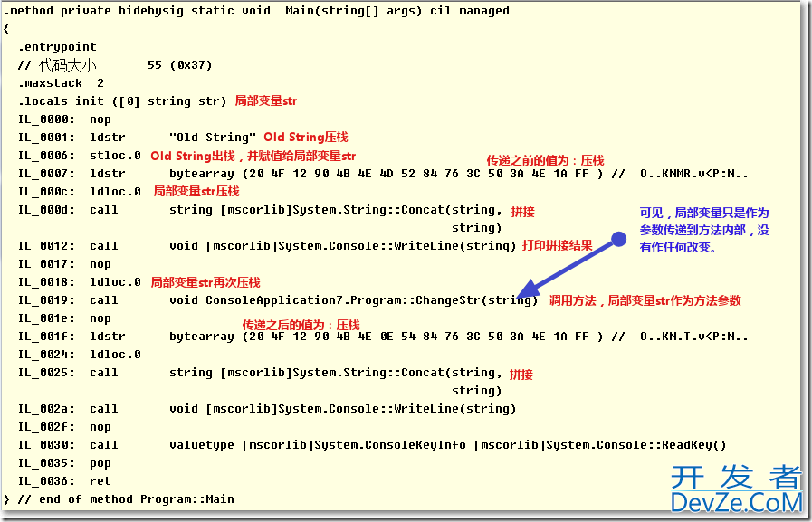This screenshot has height=522, width=812.
Task: Select the ".maxstack 2" directive
Action: (61, 83)
